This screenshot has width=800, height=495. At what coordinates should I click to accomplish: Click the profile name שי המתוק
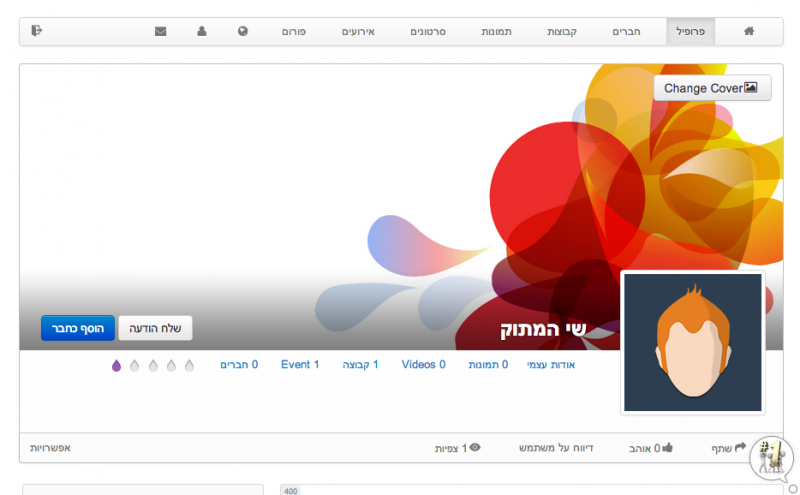[x=543, y=330]
